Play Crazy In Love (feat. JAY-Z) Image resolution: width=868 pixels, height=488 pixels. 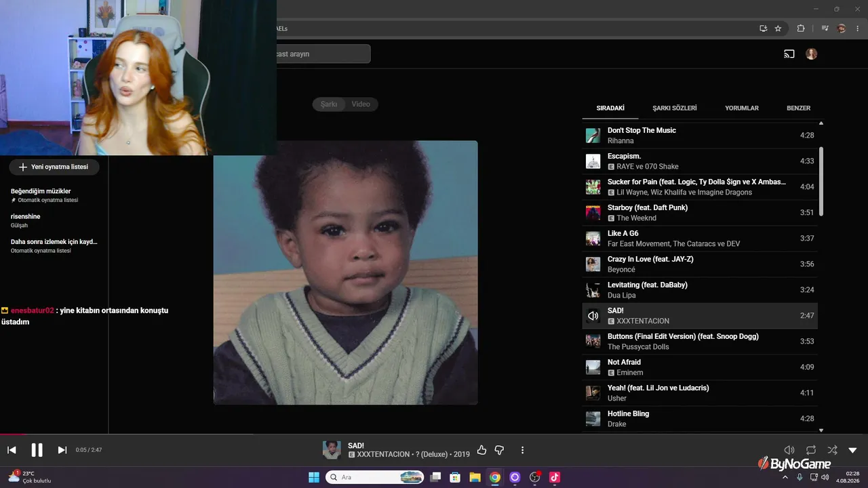coord(700,264)
